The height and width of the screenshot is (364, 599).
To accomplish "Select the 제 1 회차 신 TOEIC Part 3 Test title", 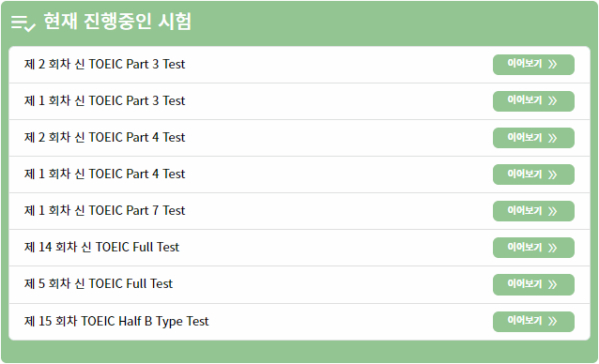I will 104,100.
